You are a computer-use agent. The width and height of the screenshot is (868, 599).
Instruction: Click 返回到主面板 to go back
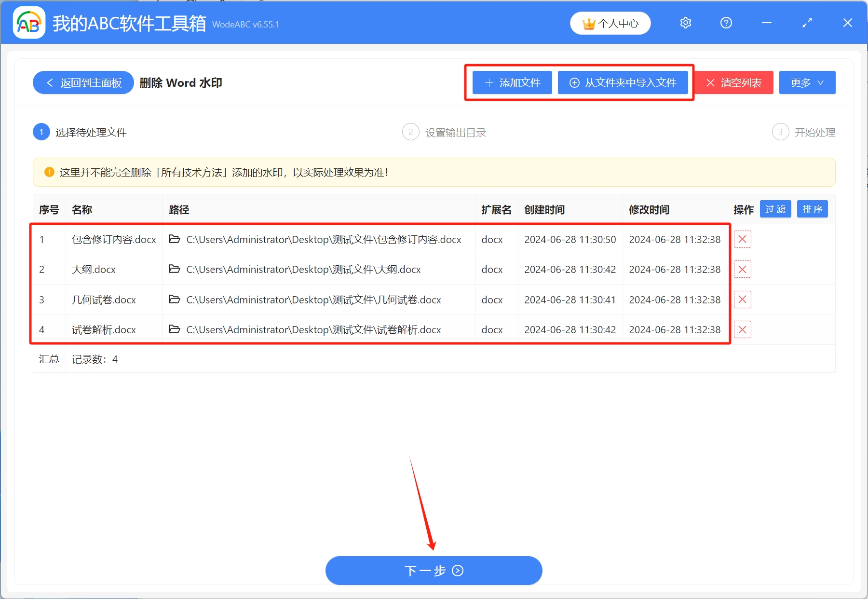[83, 82]
